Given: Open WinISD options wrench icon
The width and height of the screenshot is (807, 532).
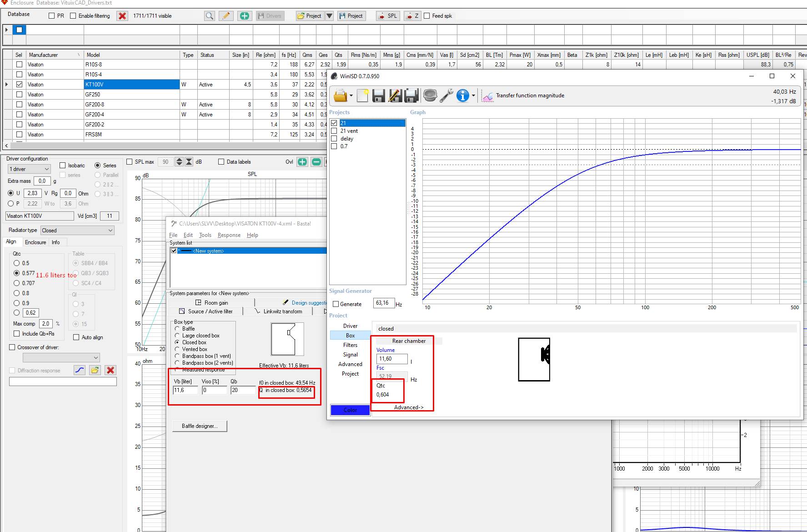Looking at the screenshot, I should 446,95.
